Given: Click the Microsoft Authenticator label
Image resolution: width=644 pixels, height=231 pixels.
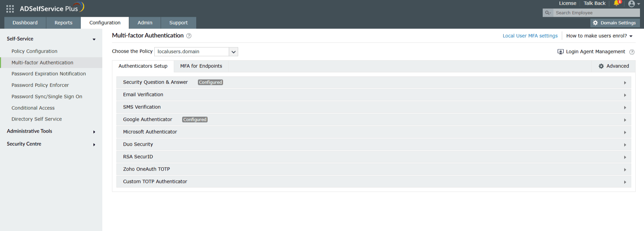Looking at the screenshot, I should point(150,132).
